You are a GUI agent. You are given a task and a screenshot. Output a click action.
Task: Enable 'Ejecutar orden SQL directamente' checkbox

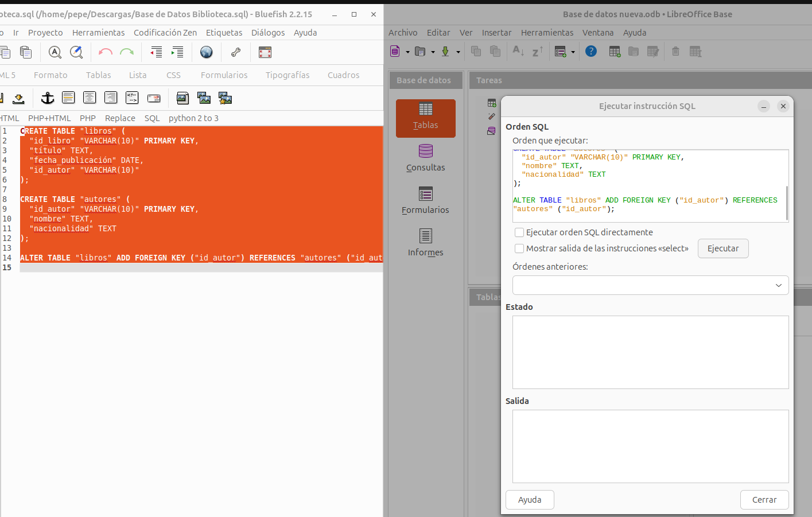tap(519, 232)
